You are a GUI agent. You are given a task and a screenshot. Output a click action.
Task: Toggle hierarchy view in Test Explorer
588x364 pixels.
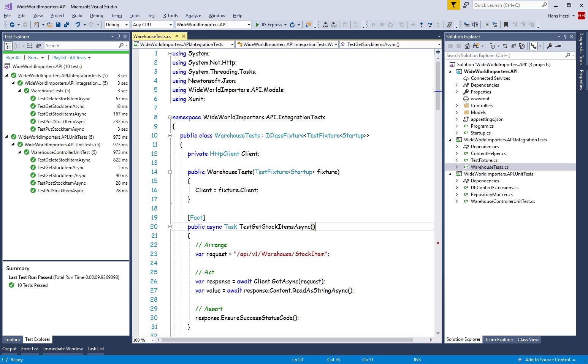[x=8, y=46]
